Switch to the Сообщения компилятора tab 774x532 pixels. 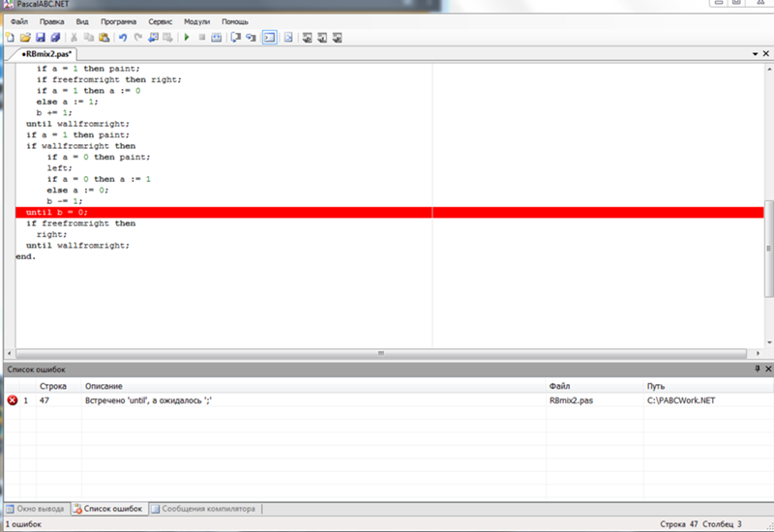[204, 509]
